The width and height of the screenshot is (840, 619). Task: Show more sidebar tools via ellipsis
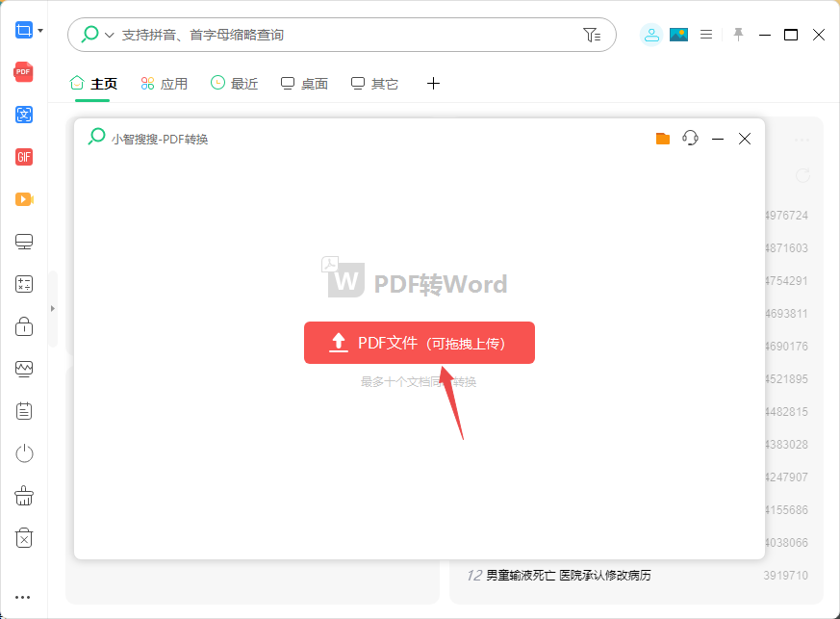tap(22, 597)
